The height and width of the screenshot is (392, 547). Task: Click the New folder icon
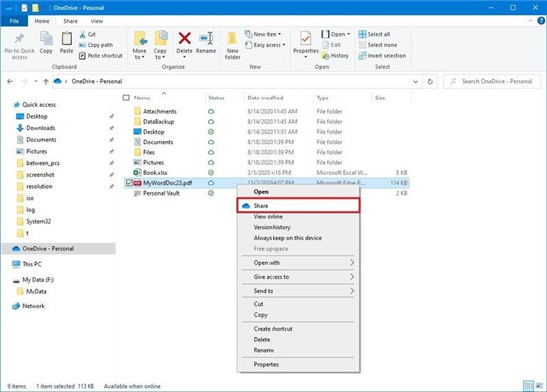(232, 38)
